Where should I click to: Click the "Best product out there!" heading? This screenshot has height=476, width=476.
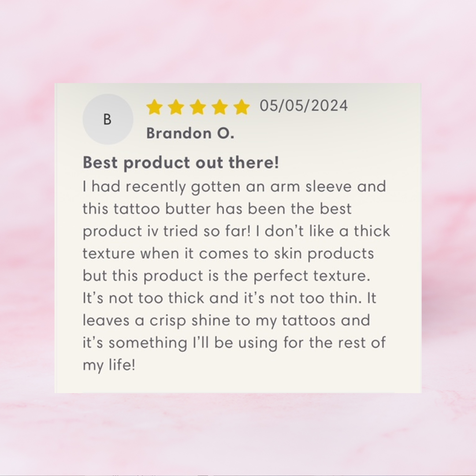coord(181,163)
